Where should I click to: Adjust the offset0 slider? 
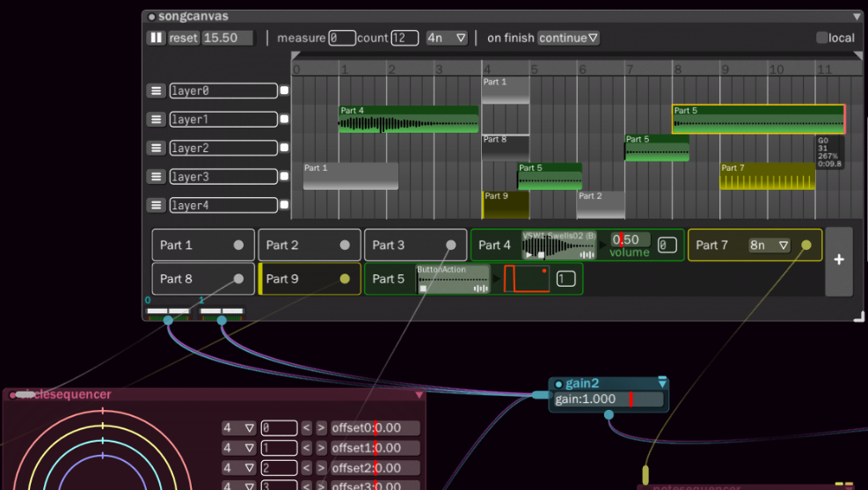[x=376, y=428]
